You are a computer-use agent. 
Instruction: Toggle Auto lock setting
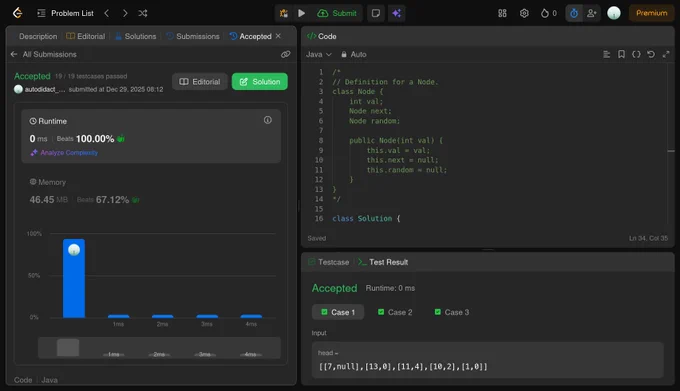point(353,54)
